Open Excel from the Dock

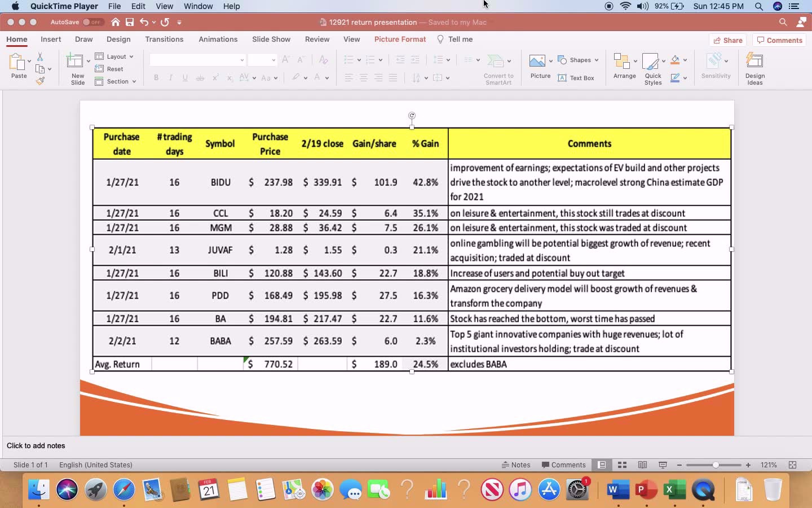pos(674,490)
